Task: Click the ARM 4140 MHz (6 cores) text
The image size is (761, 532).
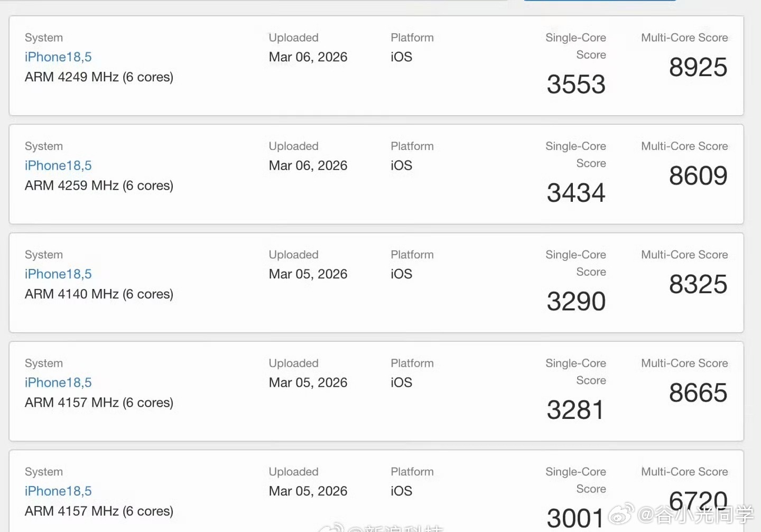Action: click(99, 294)
